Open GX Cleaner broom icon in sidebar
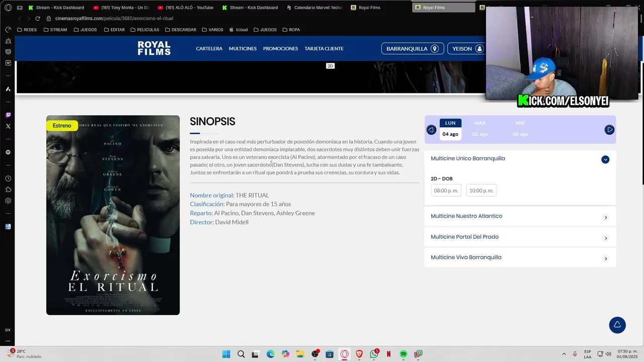The width and height of the screenshot is (644, 362). click(x=8, y=41)
